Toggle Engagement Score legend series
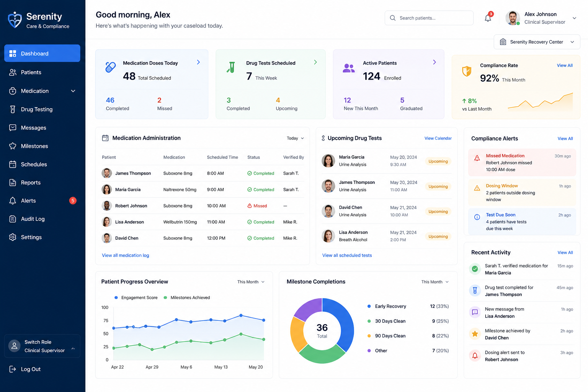 136,297
